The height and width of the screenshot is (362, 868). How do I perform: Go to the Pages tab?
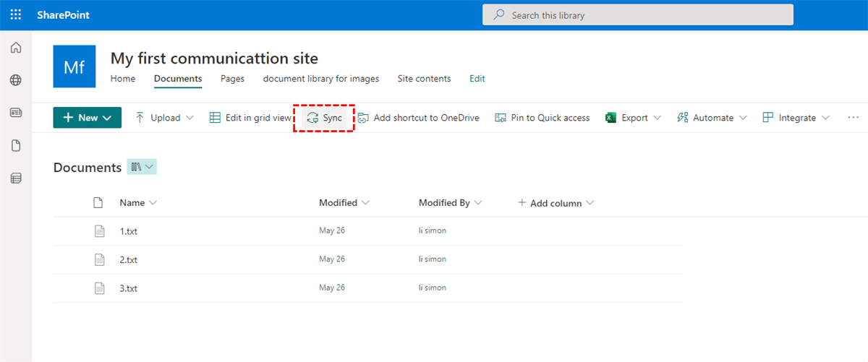(232, 79)
